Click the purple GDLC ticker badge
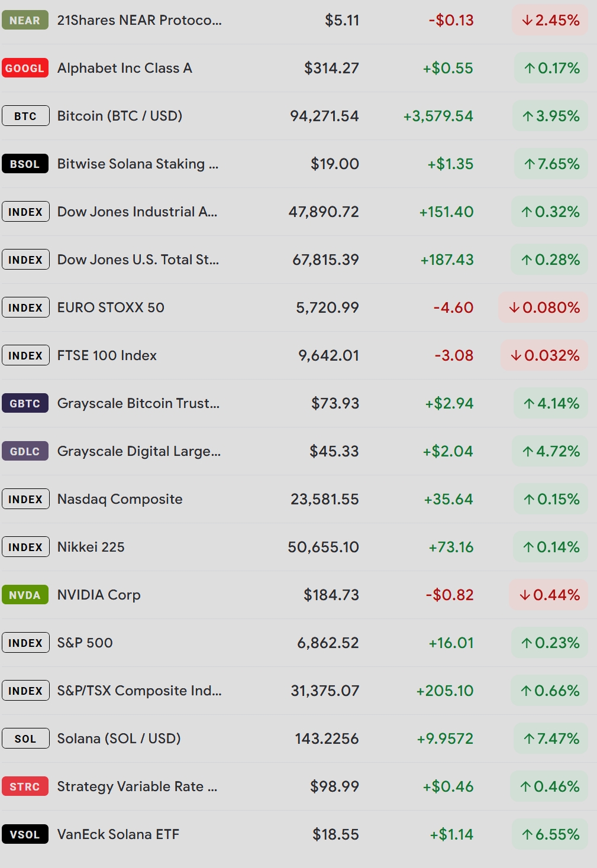Viewport: 597px width, 868px height. coord(25,452)
